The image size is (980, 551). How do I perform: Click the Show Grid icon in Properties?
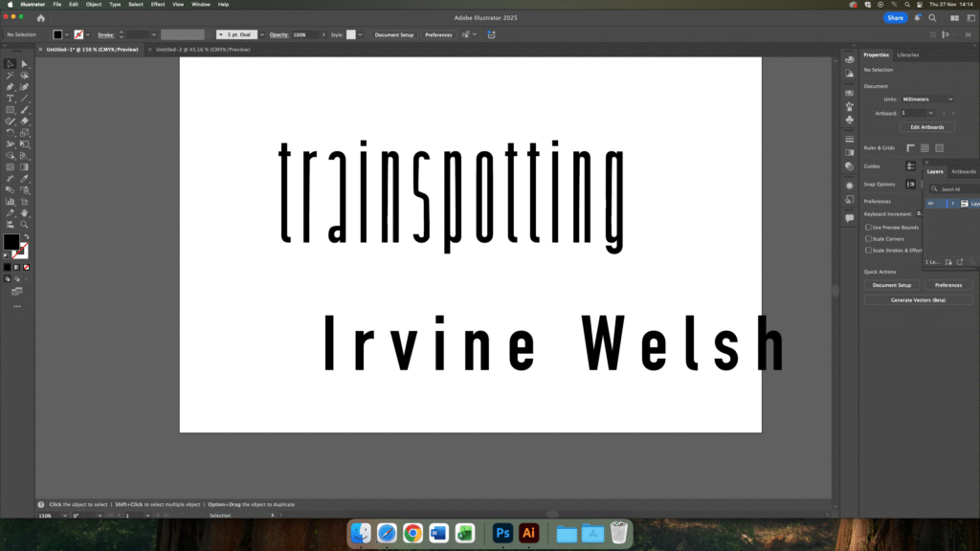coord(924,148)
